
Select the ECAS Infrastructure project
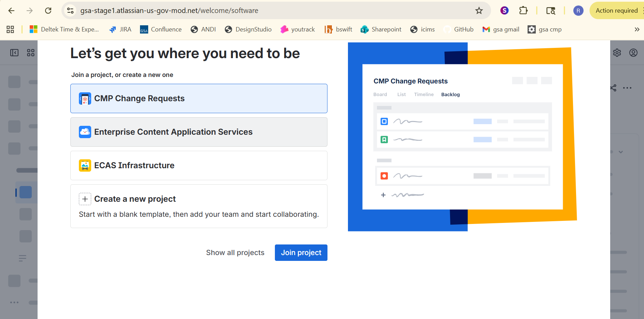click(199, 165)
